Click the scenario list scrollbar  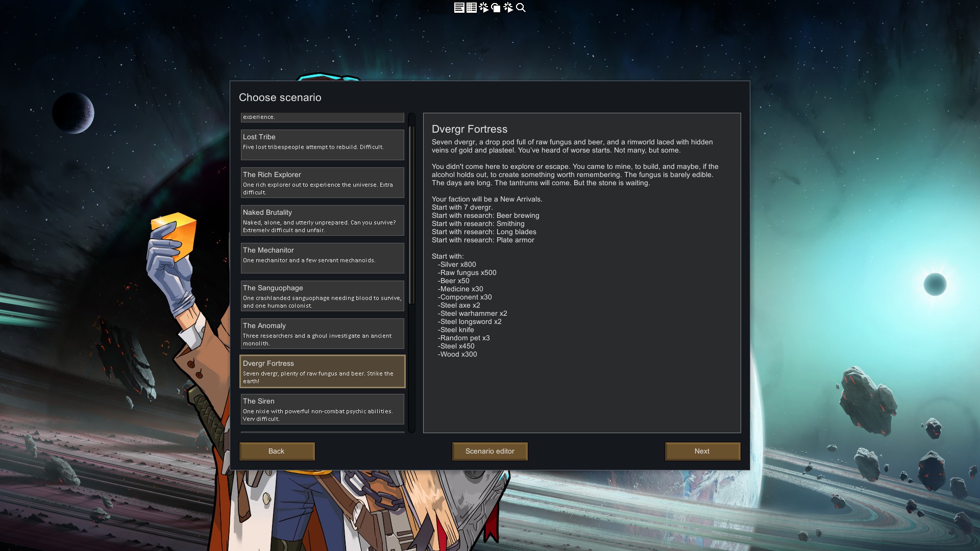411,215
